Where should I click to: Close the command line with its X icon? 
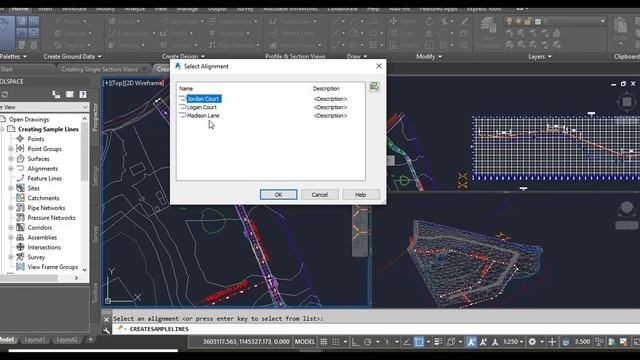click(107, 319)
